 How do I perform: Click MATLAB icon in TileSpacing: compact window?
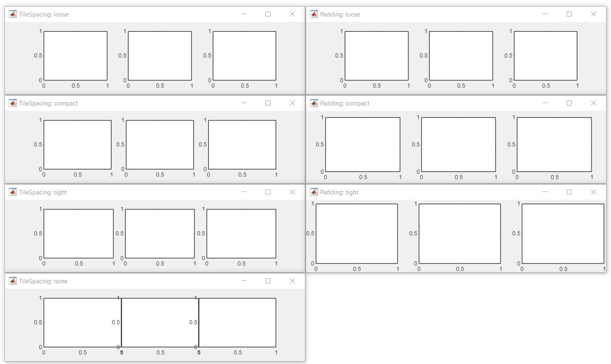(13, 103)
